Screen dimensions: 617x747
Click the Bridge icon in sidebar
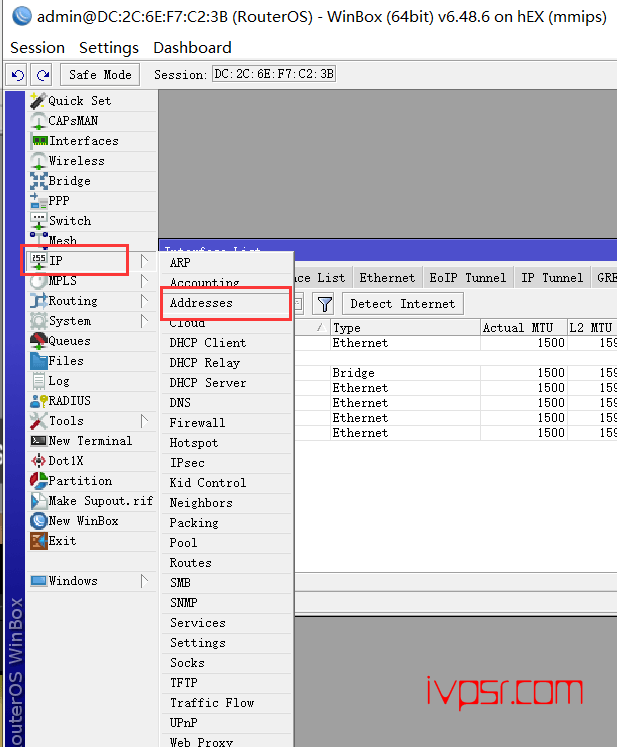[x=38, y=181]
